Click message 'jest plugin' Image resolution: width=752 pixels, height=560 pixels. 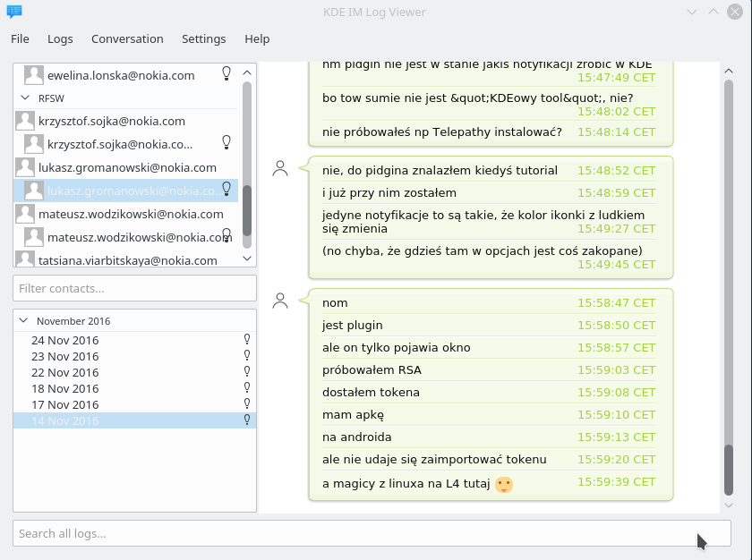point(353,326)
